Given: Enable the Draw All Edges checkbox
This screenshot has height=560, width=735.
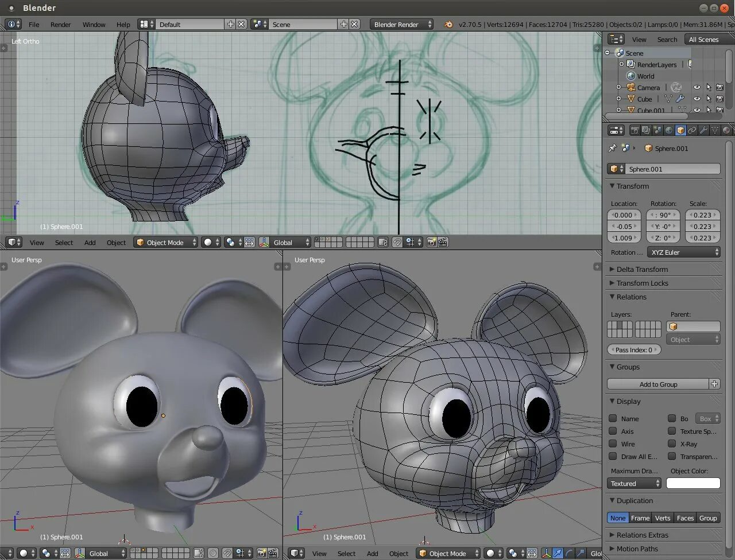Looking at the screenshot, I should pyautogui.click(x=613, y=456).
